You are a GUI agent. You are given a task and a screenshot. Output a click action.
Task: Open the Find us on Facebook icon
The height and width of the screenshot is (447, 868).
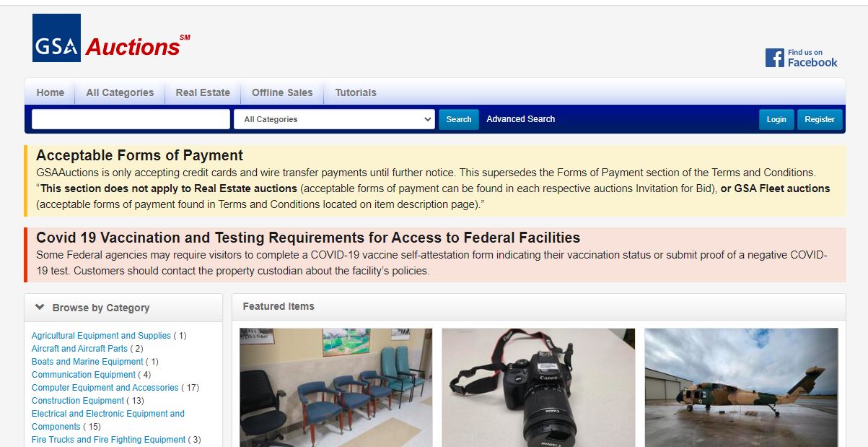point(802,58)
